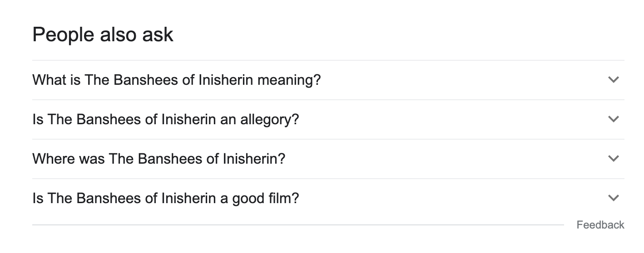The image size is (644, 253).
Task: Click the Feedback link
Action: click(x=600, y=225)
